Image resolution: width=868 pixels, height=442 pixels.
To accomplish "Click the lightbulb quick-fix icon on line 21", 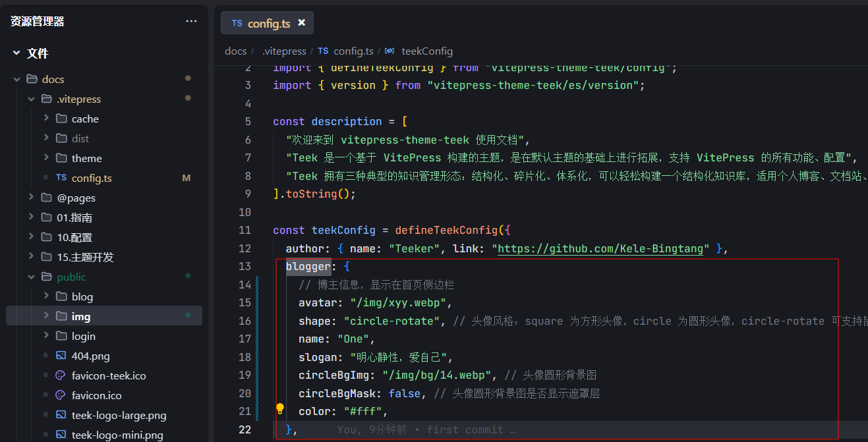I will [x=279, y=409].
